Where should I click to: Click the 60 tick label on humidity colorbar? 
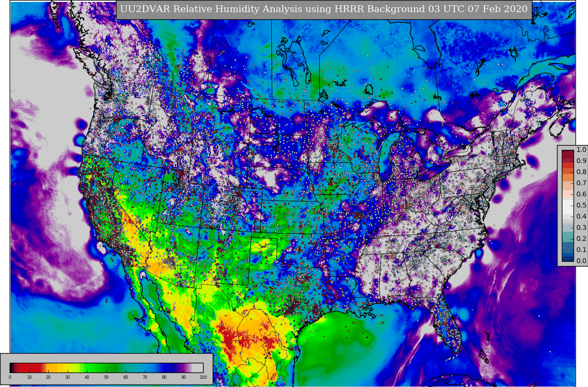click(126, 377)
